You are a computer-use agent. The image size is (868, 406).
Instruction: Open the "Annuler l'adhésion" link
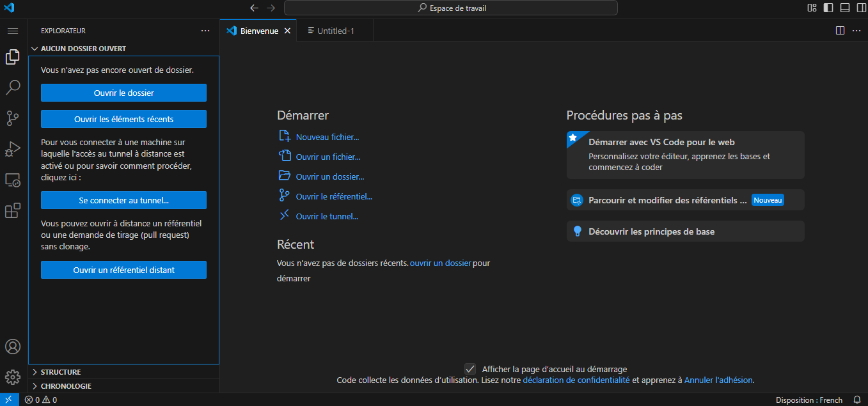718,380
